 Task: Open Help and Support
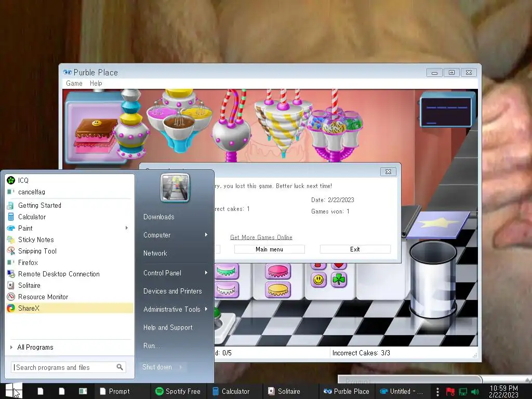[168, 327]
